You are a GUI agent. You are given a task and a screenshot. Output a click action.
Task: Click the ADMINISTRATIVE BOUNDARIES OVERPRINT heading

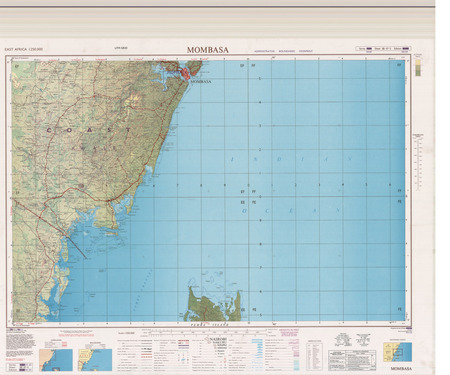click(283, 51)
